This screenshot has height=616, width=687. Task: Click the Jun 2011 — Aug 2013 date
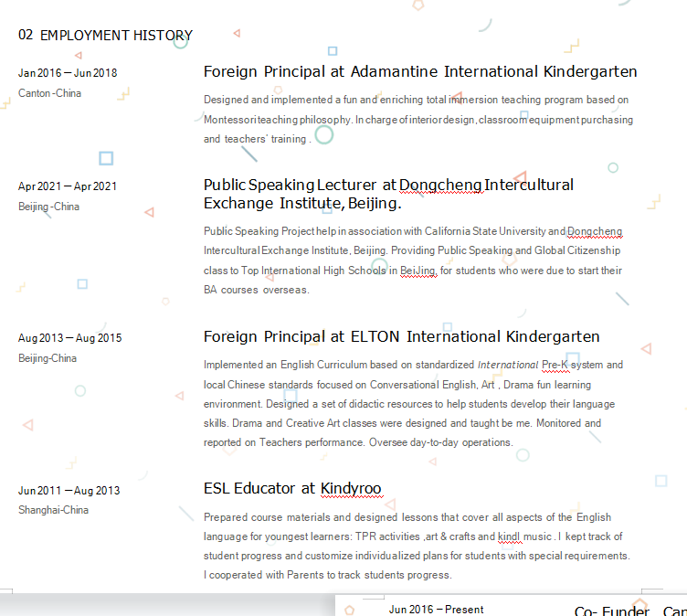tap(69, 491)
